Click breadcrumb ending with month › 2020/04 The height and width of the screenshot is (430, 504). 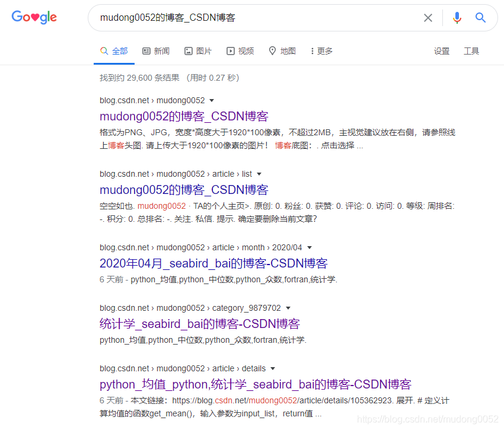coord(201,248)
